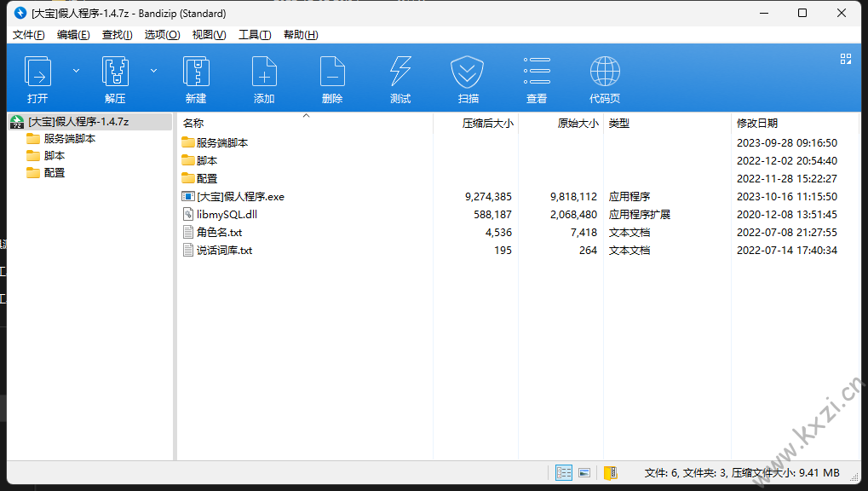
Task: Click the Scan (扫描) shield icon
Action: pyautogui.click(x=467, y=72)
